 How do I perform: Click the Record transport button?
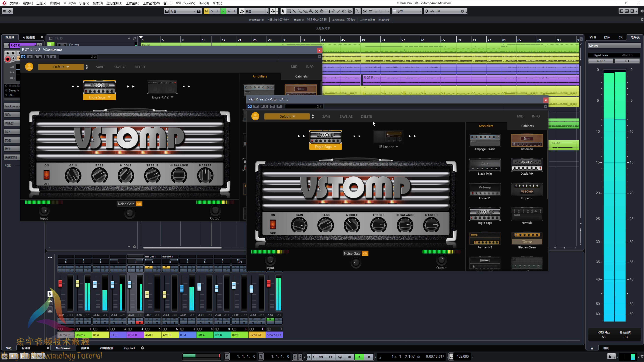coord(369,357)
